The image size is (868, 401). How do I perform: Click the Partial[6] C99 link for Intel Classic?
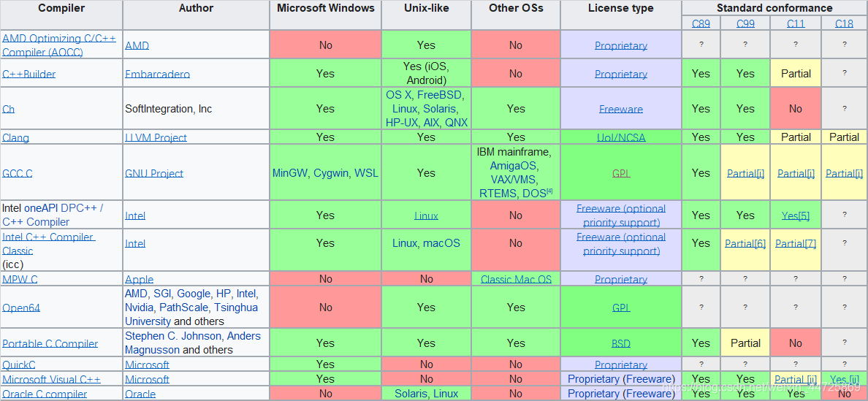[746, 243]
